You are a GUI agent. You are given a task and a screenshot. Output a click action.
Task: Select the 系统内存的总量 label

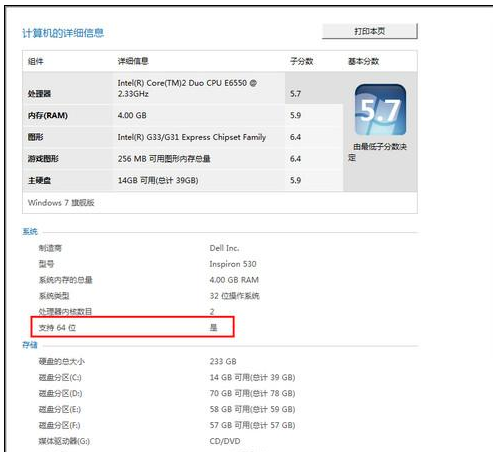click(x=66, y=280)
